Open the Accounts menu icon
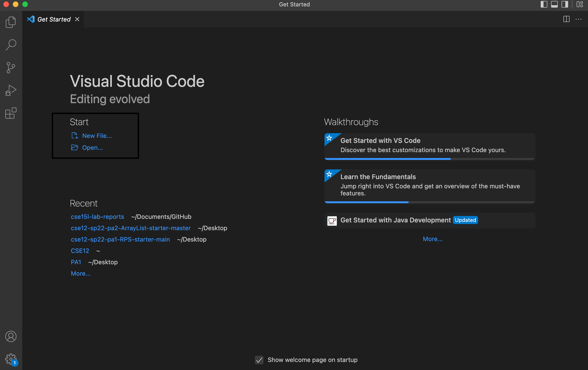Screen dimensions: 588x370 coord(11,336)
